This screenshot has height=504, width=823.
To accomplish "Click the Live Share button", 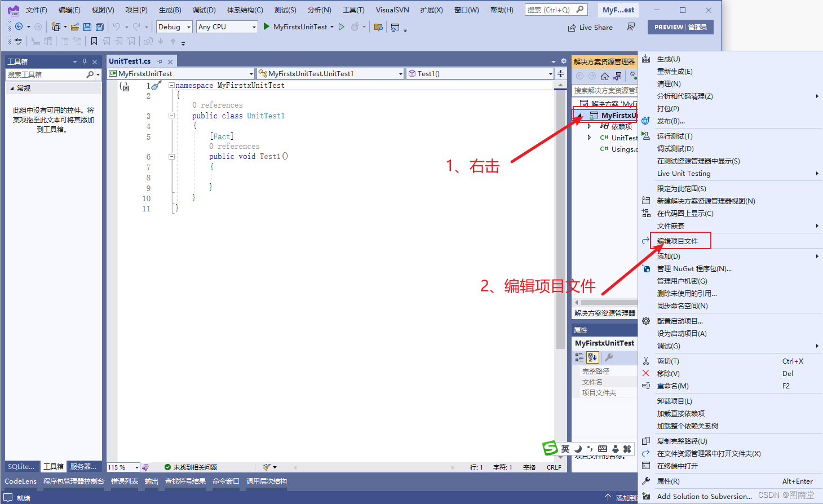I will [590, 27].
